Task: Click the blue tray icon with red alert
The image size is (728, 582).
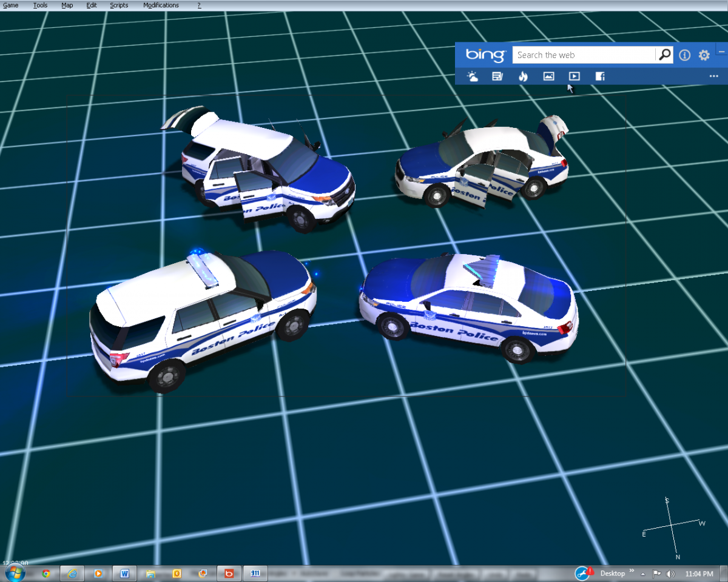Action: click(584, 572)
